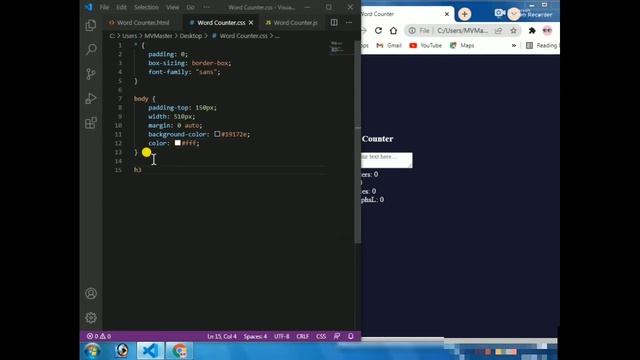Open the Search view in VS Code
640x360 pixels.
(91, 49)
